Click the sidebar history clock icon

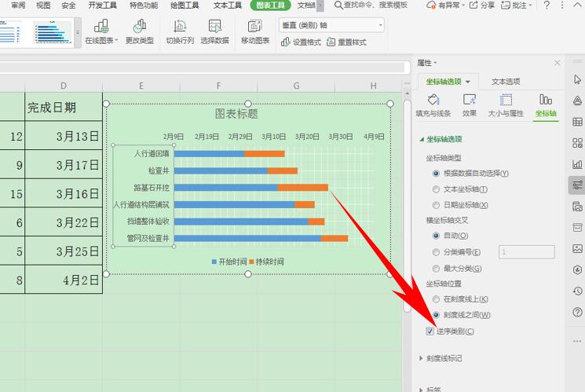(x=577, y=291)
